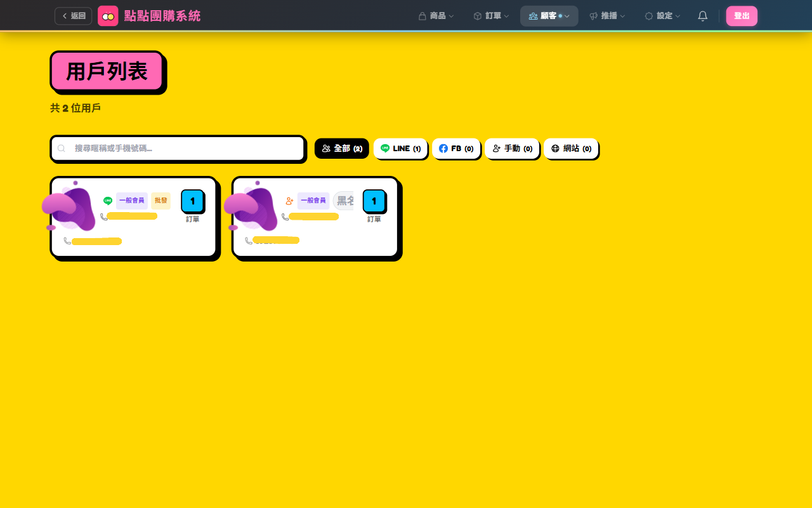
Task: Focus the 搜尋暱稱或手機號碼 search field
Action: pos(184,149)
